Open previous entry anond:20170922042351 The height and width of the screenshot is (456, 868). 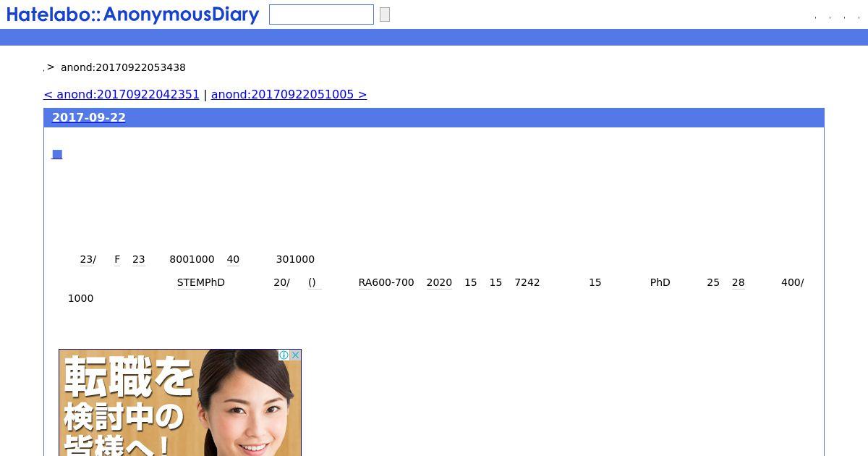click(x=122, y=95)
